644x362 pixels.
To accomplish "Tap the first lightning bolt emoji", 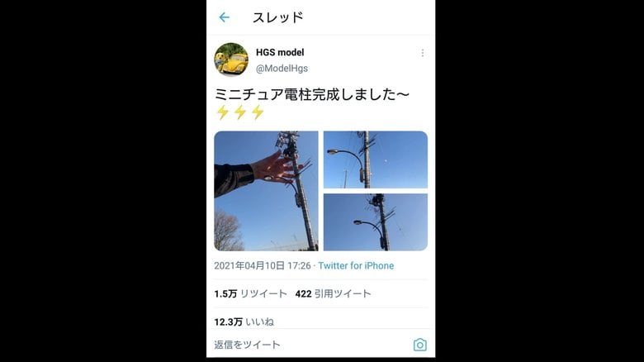I will tap(223, 112).
